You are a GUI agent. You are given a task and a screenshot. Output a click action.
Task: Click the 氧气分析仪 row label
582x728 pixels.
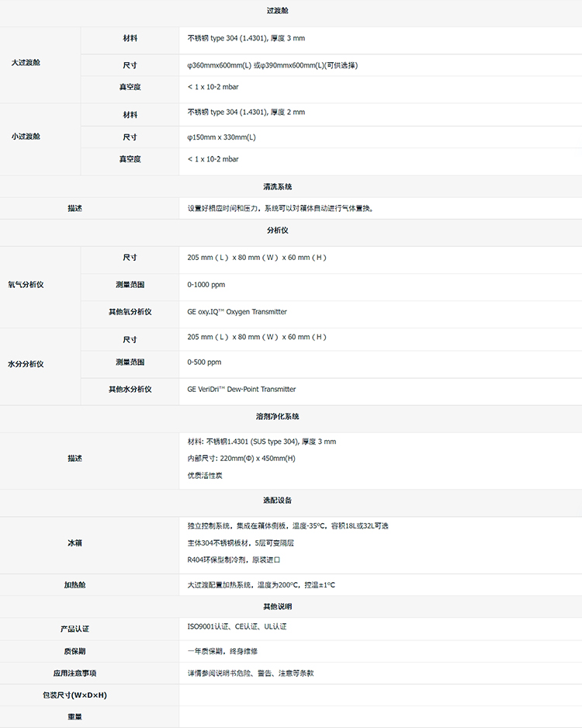pyautogui.click(x=26, y=285)
